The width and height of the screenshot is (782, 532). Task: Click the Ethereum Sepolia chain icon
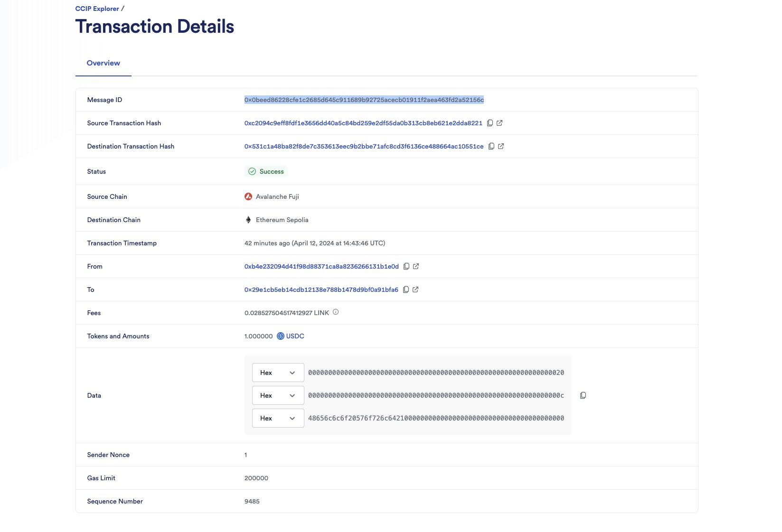click(248, 219)
